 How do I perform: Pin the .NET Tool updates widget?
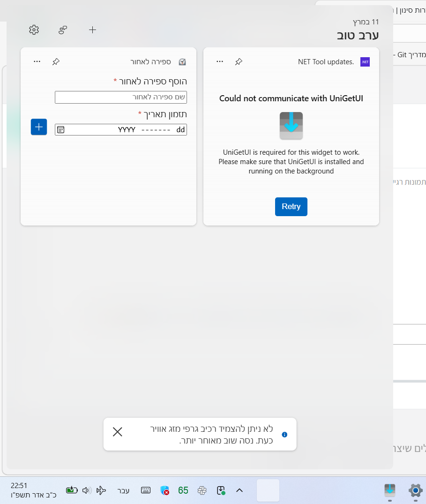239,62
